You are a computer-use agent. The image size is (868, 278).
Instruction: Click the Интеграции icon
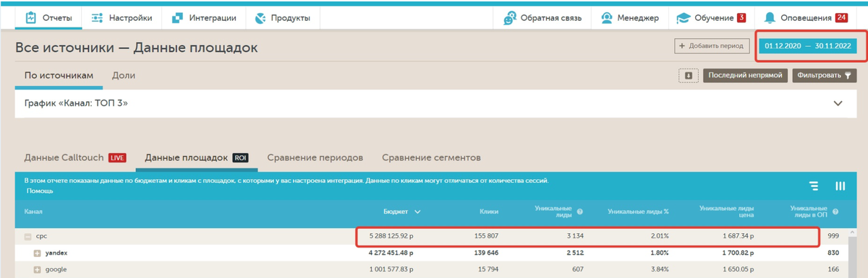pos(177,18)
